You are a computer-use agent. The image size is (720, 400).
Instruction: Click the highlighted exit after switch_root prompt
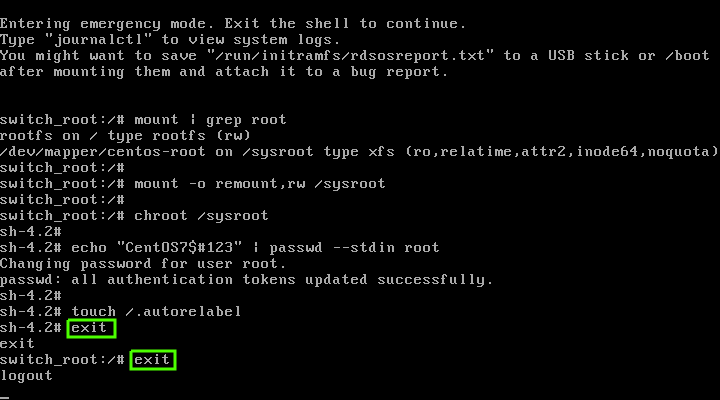pyautogui.click(x=152, y=360)
